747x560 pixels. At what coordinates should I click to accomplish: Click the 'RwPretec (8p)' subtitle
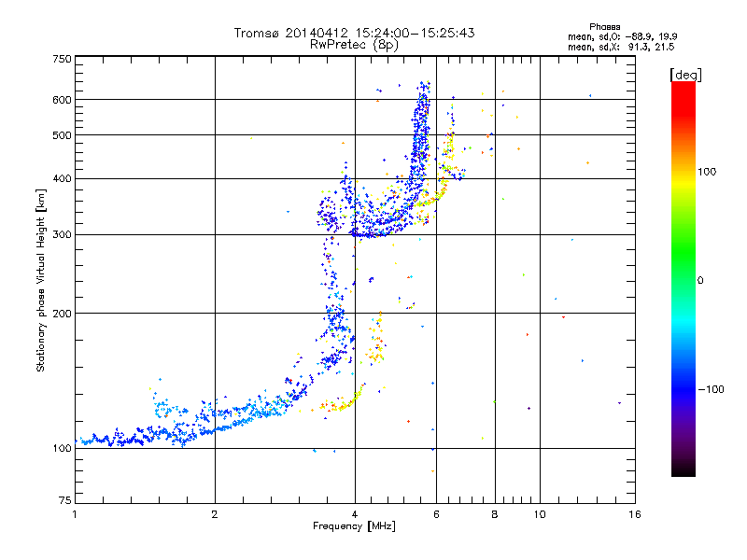[x=354, y=45]
